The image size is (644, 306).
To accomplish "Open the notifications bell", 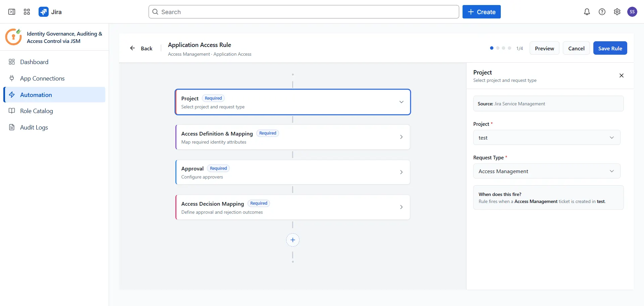I will [x=587, y=12].
